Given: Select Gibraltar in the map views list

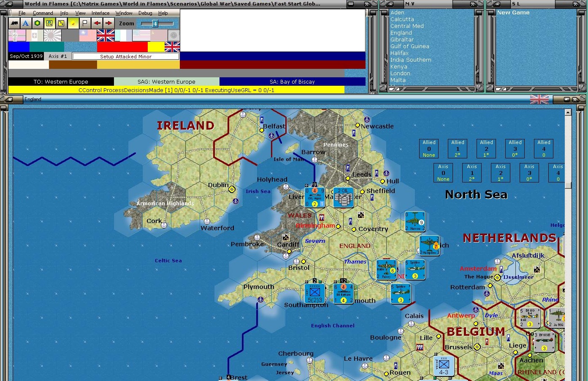Looking at the screenshot, I should [x=402, y=40].
